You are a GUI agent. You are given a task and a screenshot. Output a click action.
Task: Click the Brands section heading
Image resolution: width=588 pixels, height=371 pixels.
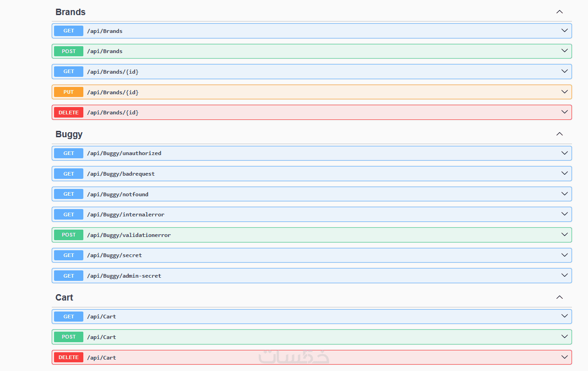(x=71, y=12)
